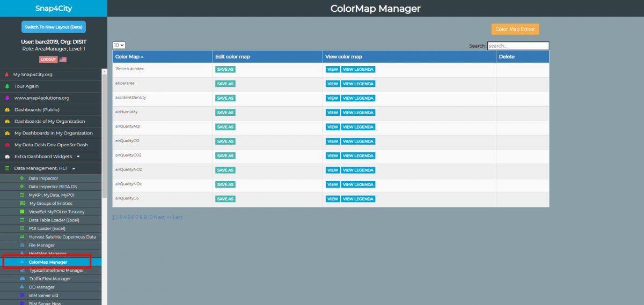644x305 pixels.
Task: Click the sidebar vertical scrollbar
Action: tap(104, 134)
